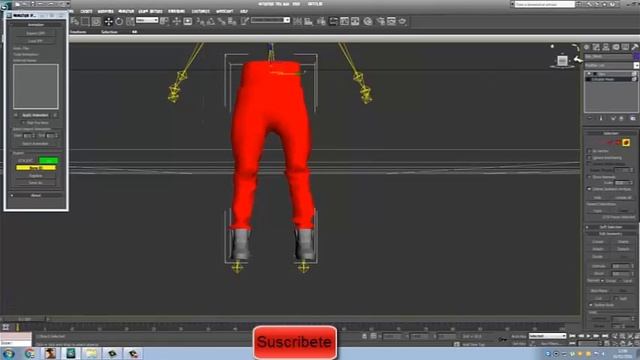Viewport: 640px width, 360px height.
Task: Select the Rotate transform tool
Action: coord(119,22)
